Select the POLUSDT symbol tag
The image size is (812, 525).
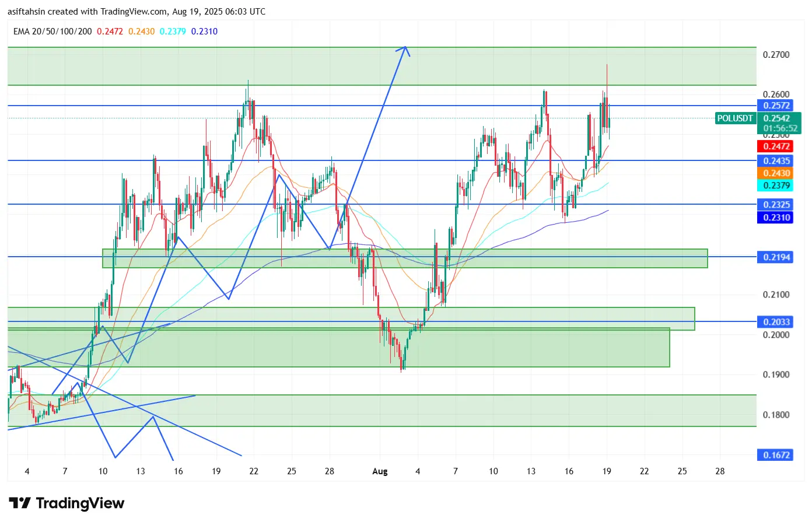(x=735, y=118)
